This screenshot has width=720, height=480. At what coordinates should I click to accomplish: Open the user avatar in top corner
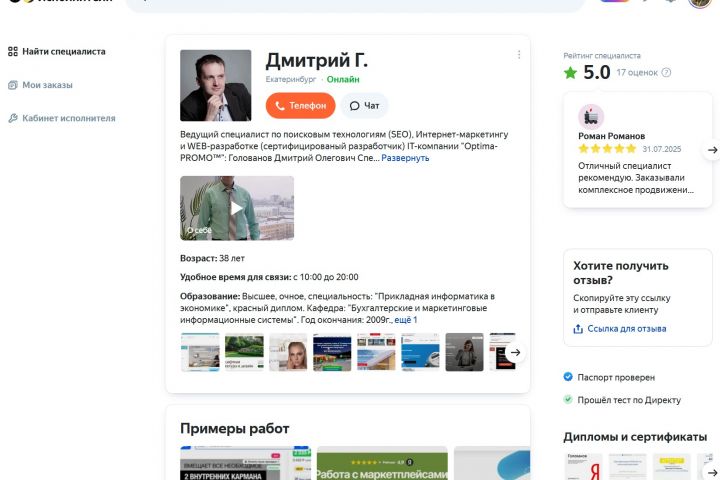[x=700, y=3]
